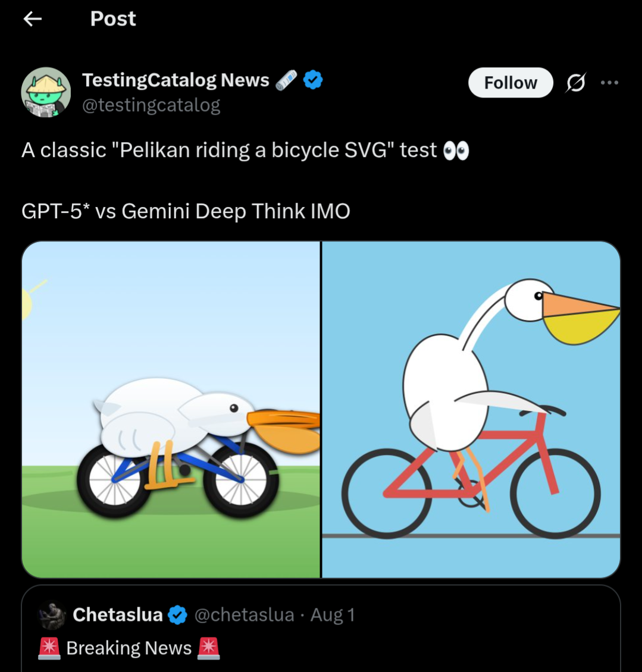Go back using the left arrow
Screen dimensions: 642x672
(33, 19)
